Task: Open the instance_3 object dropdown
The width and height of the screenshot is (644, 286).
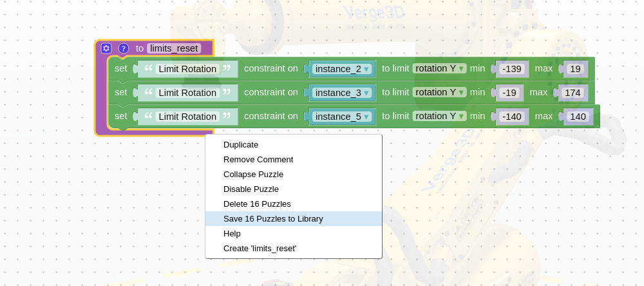Action: [343, 93]
